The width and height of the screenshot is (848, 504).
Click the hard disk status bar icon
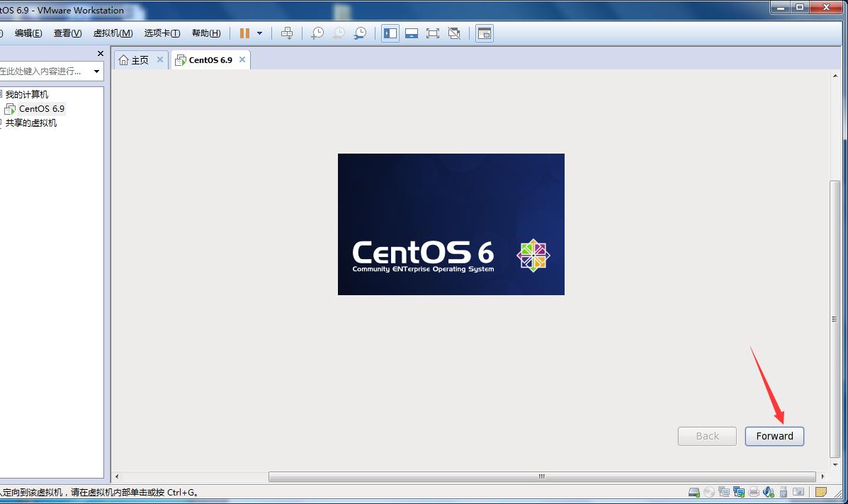tap(694, 491)
